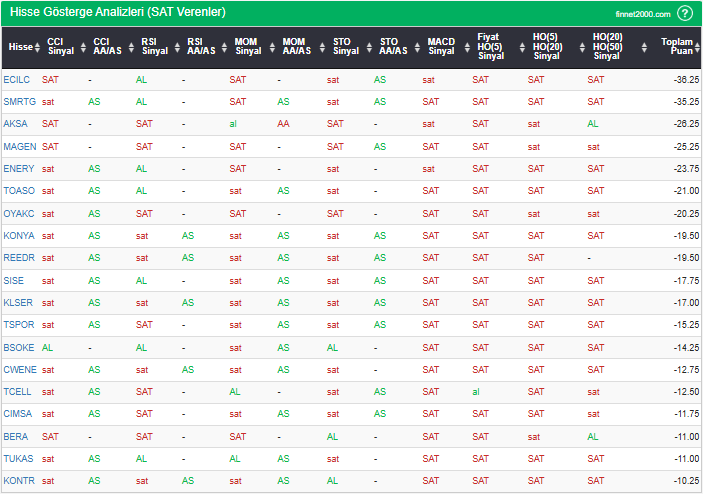Select MAGEN total score -25.25
Viewport: 703px width, 494px height.
tap(686, 147)
